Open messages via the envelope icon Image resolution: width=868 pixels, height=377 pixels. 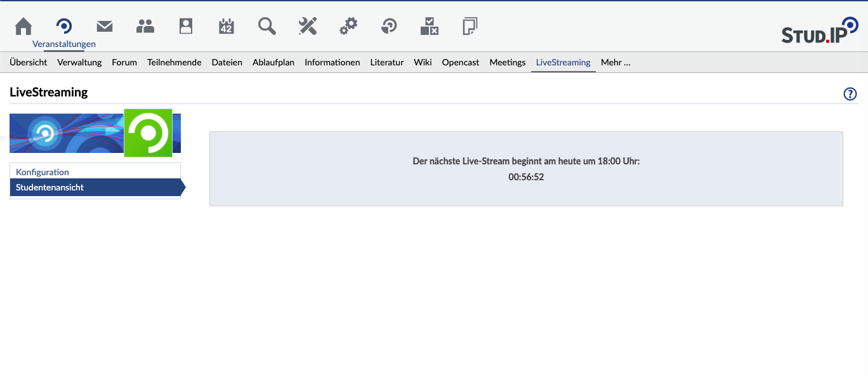click(x=105, y=26)
